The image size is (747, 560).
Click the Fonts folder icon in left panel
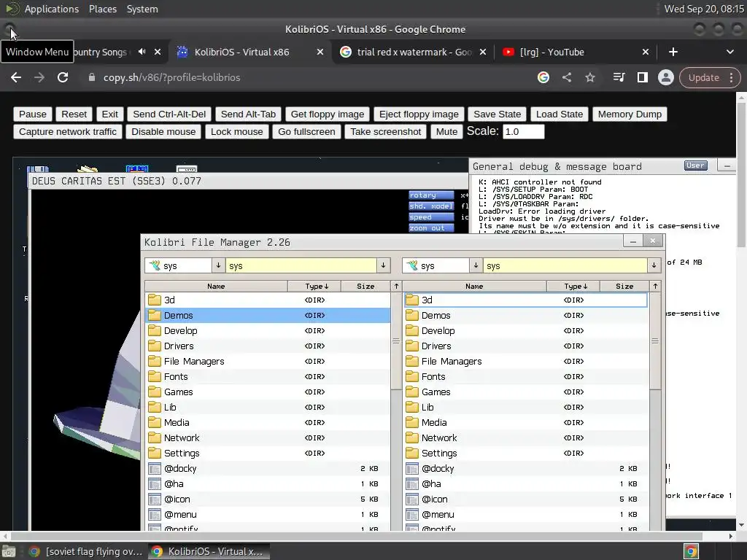pos(155,377)
